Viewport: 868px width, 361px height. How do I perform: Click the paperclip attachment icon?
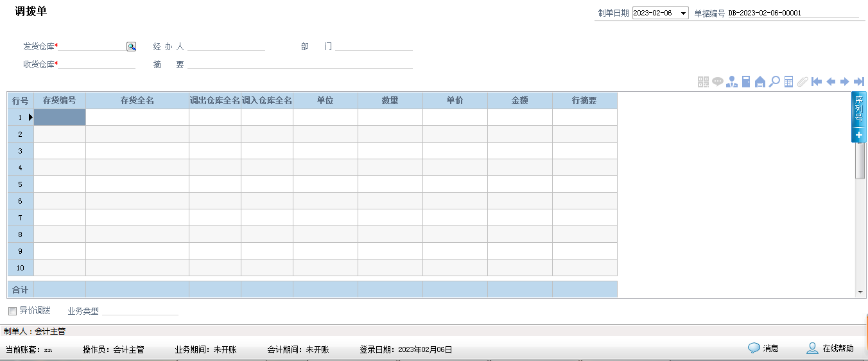coord(803,82)
